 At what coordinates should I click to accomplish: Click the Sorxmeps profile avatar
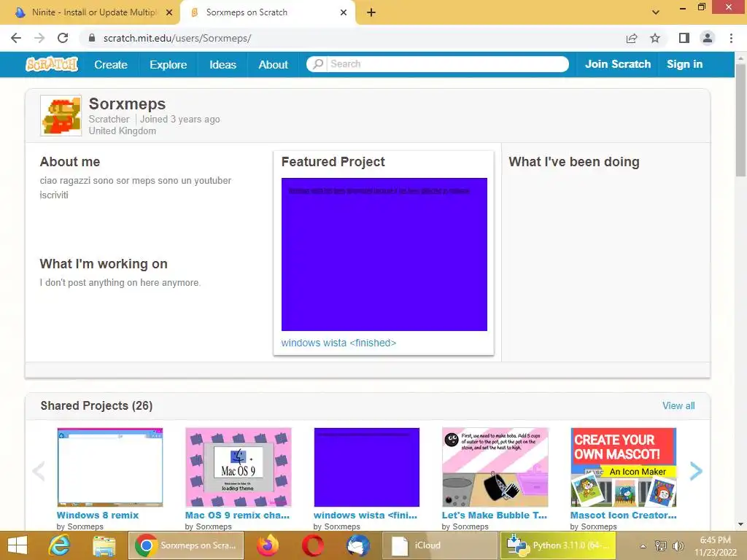coord(61,116)
